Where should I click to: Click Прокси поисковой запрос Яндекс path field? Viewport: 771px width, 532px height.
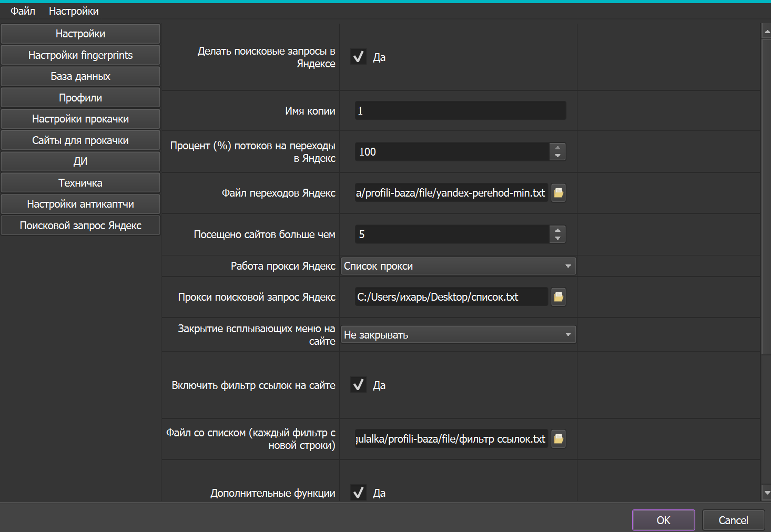pyautogui.click(x=451, y=297)
